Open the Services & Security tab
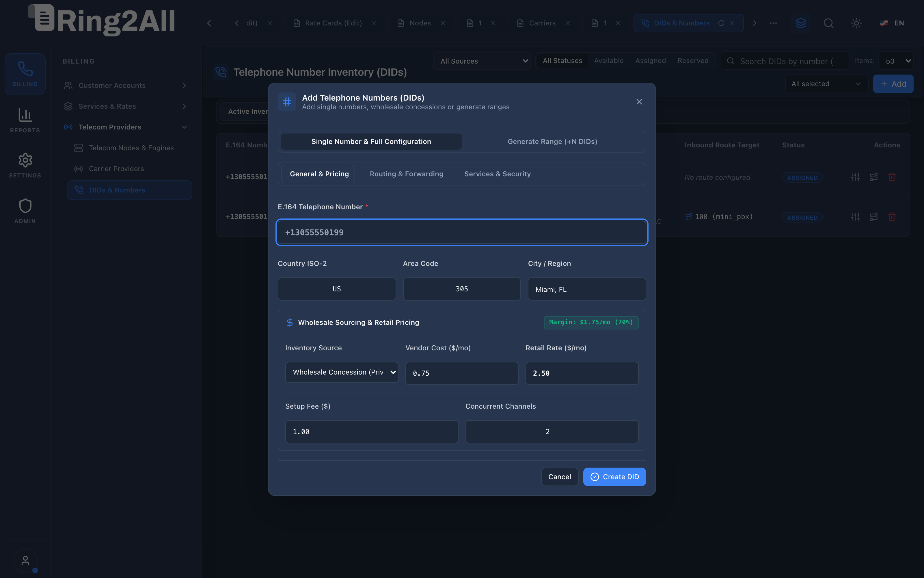Image resolution: width=924 pixels, height=578 pixels. 497,174
